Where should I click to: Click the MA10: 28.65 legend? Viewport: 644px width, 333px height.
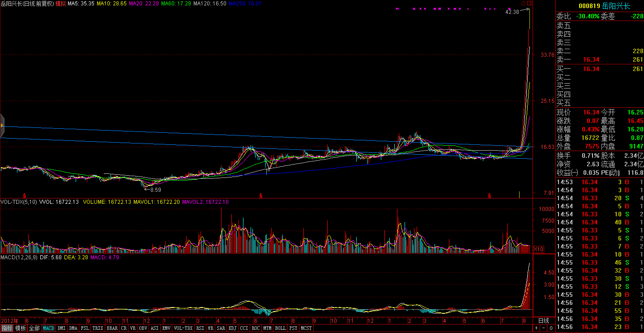[111, 4]
